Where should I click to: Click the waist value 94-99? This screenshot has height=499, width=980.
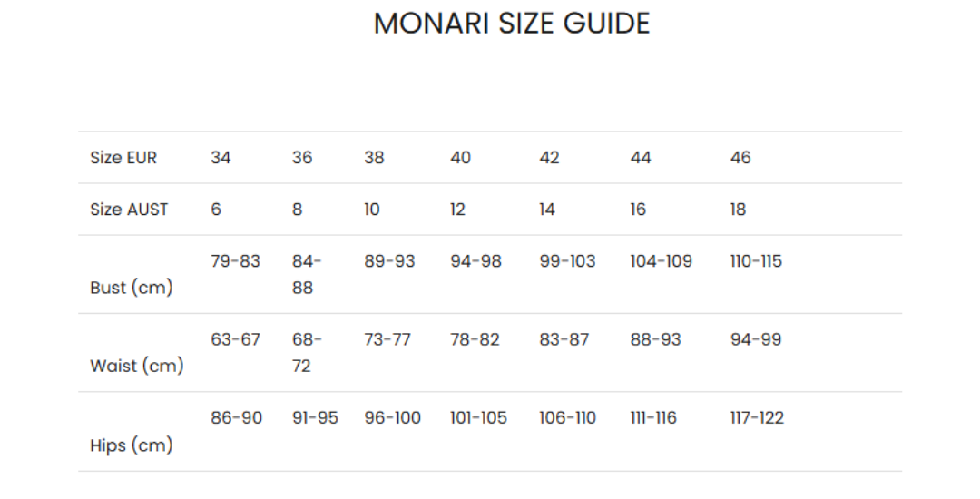tap(756, 339)
